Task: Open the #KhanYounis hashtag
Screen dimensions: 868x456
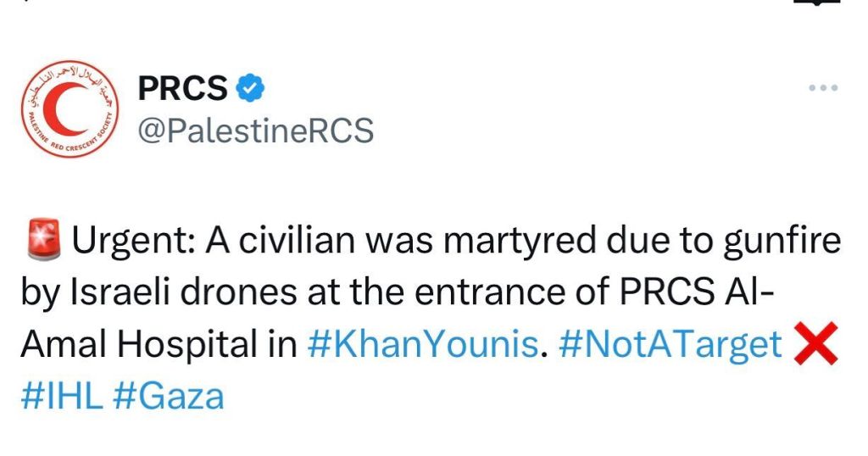Action: pyautogui.click(x=422, y=343)
